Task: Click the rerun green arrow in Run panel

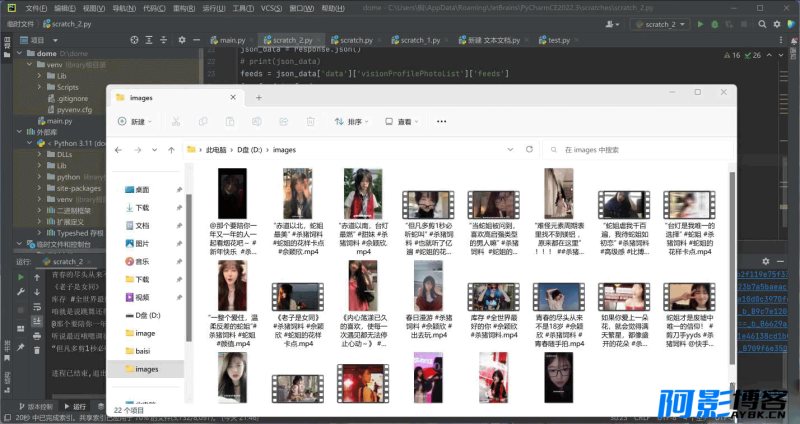Action: click(21, 277)
